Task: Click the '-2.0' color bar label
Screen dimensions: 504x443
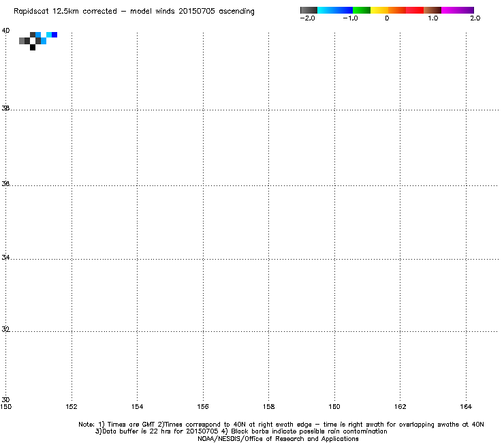Action: tap(308, 18)
